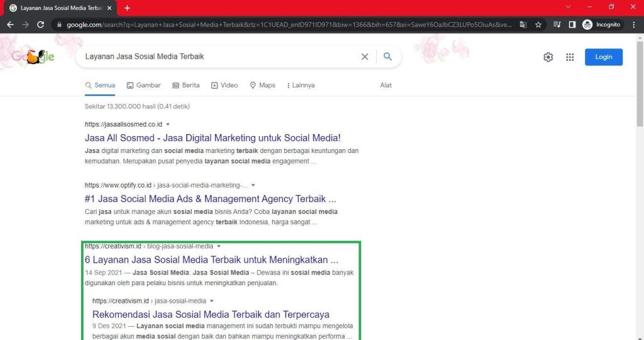644x340 pixels.
Task: Open the translate page icon in address bar
Action: pyautogui.click(x=523, y=25)
